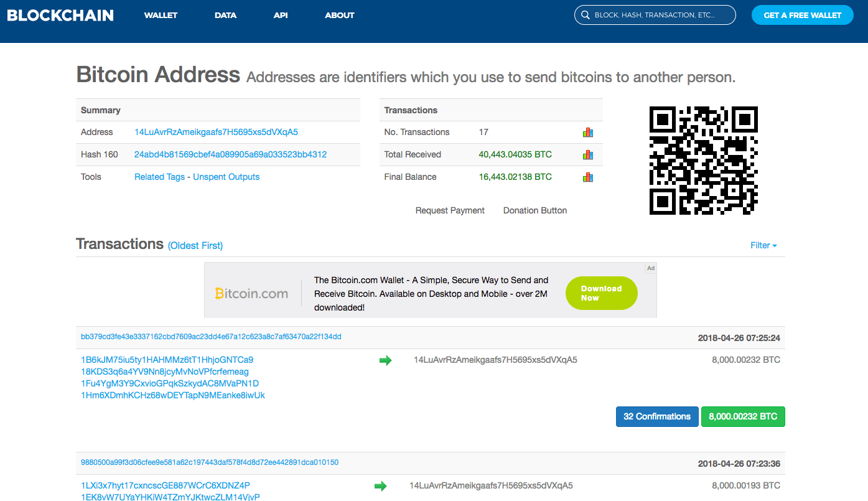Click the 32 Confirmations button
This screenshot has width=868, height=501.
[657, 416]
